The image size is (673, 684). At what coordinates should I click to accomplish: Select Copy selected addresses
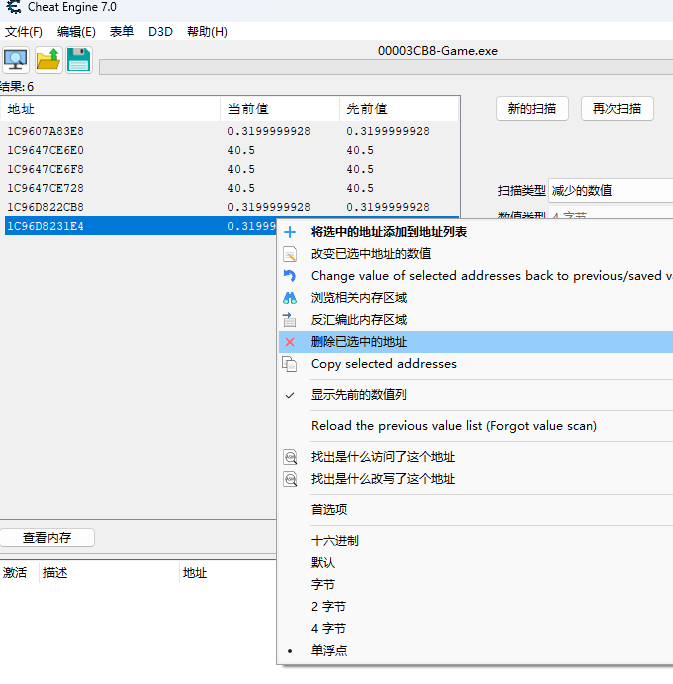click(x=475, y=364)
